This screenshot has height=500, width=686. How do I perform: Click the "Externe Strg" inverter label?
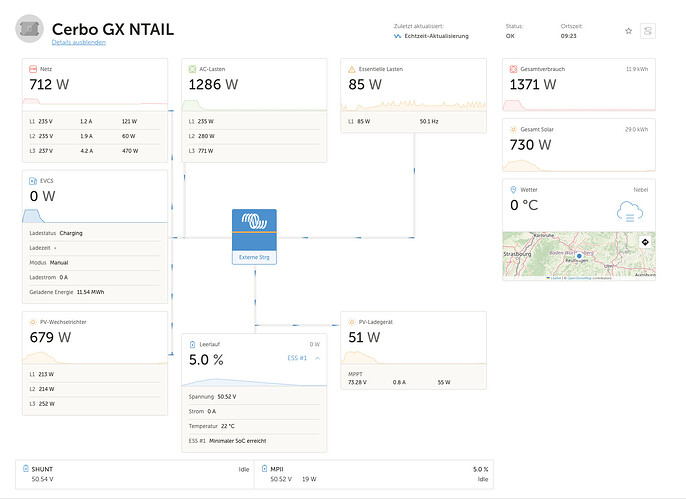pos(255,257)
